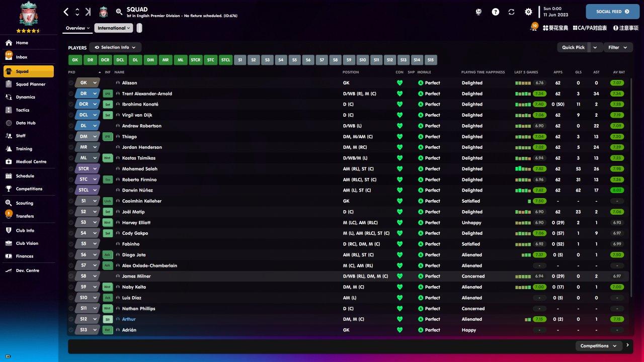
Task: Open the Competitions trophy icon
Action: [x=9, y=189]
